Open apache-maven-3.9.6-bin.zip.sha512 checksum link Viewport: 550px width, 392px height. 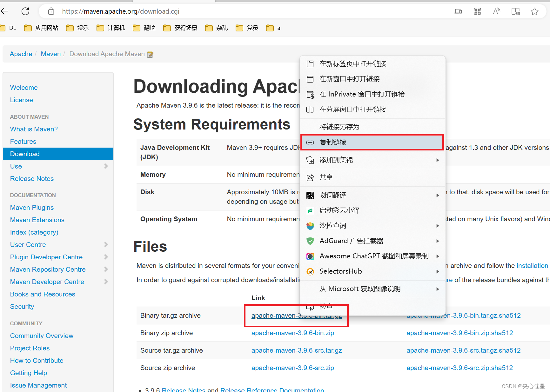pos(460,333)
